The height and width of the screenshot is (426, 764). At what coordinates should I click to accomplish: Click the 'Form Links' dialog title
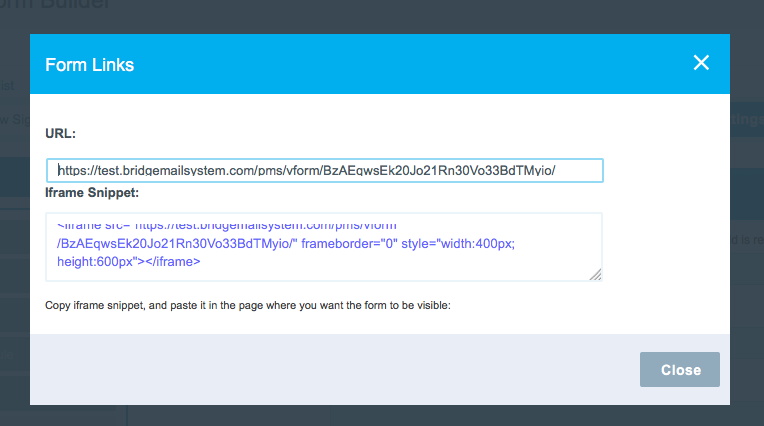coord(89,65)
